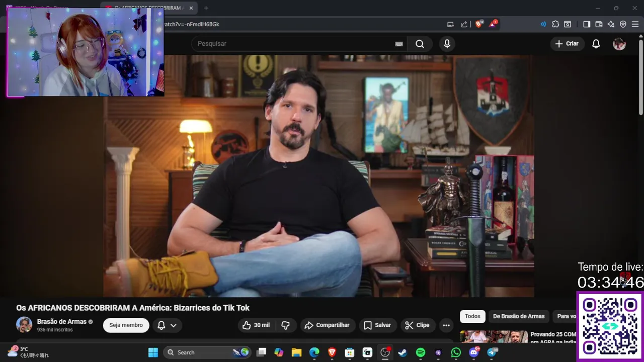Click the media casting waves icon
Image resolution: width=644 pixels, height=362 pixels.
click(x=543, y=24)
